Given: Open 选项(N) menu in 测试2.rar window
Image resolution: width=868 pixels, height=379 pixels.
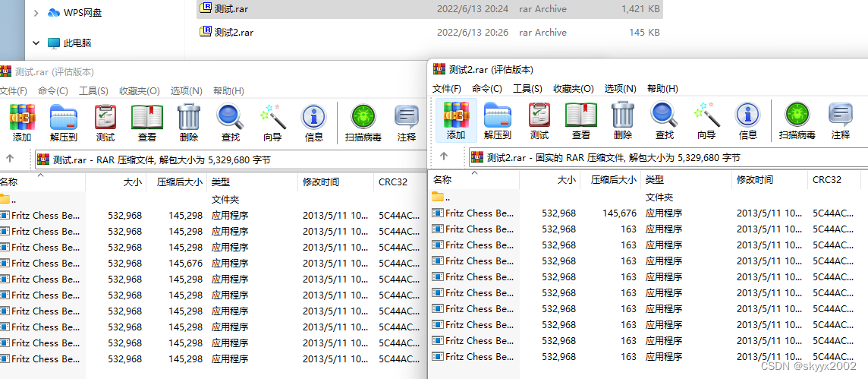Looking at the screenshot, I should pyautogui.click(x=621, y=88).
